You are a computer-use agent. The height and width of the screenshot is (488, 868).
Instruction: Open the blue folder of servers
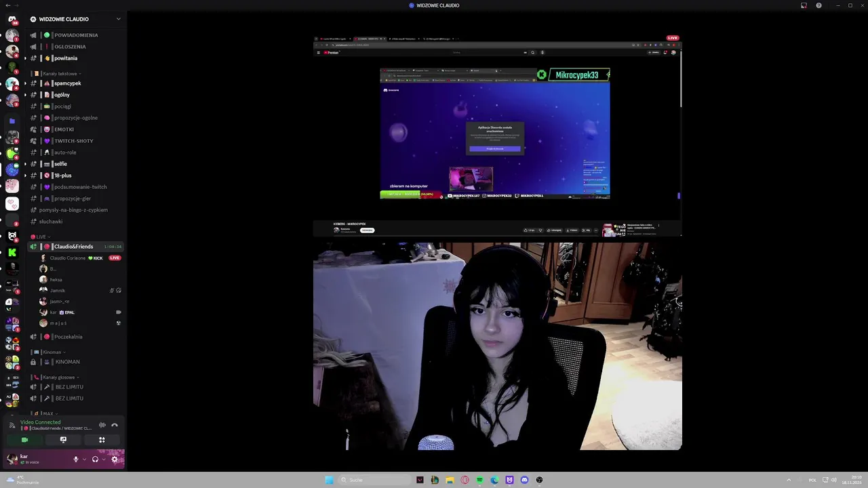pyautogui.click(x=12, y=121)
